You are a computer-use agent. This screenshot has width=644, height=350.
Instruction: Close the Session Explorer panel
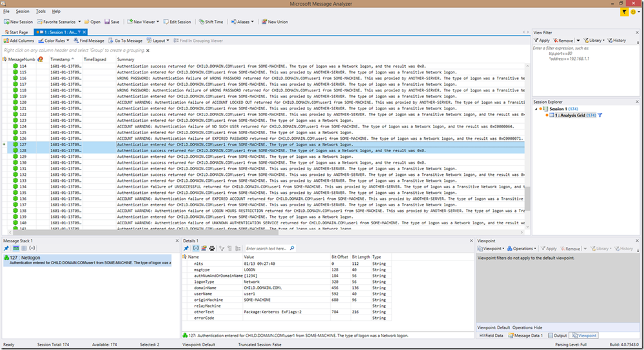(638, 102)
